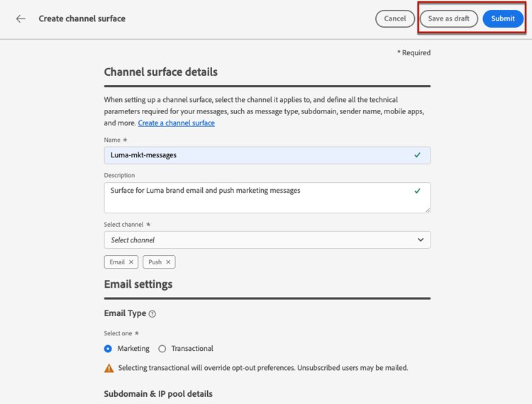Screen dimensions: 532x404
Task: Submit the channel surface
Action: 503,19
